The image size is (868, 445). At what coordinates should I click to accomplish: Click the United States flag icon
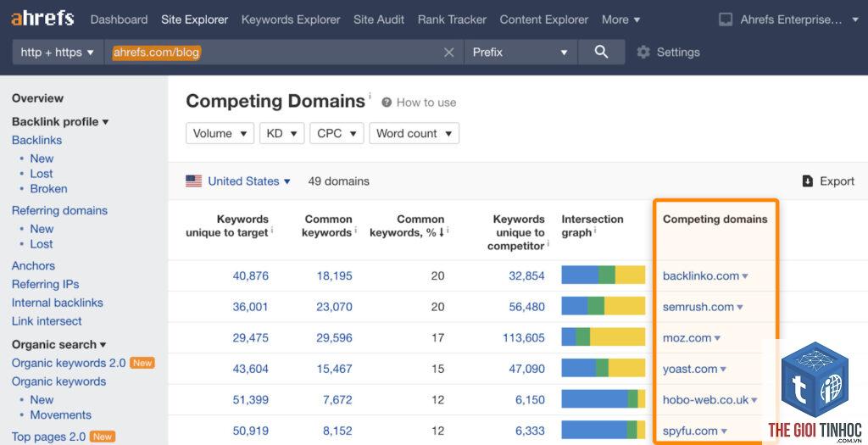pos(194,181)
